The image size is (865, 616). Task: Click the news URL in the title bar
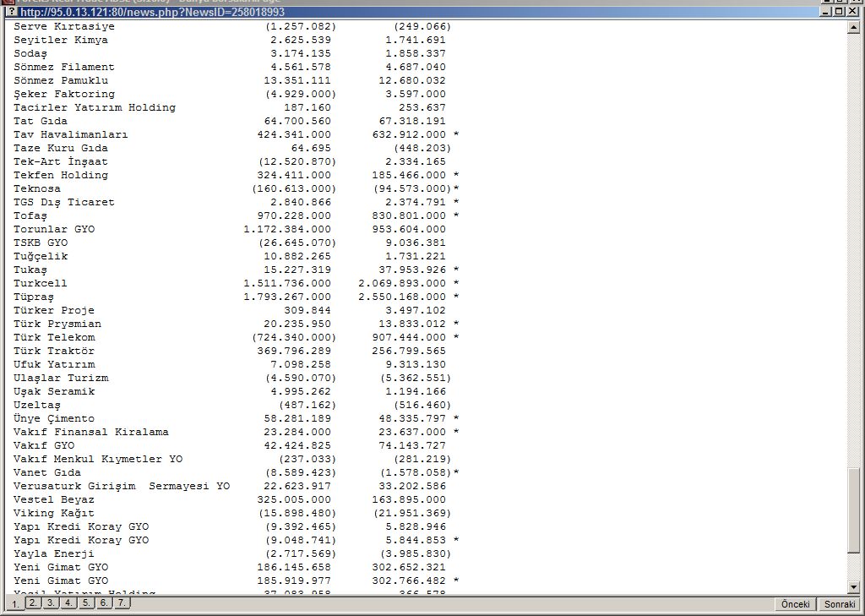pyautogui.click(x=153, y=12)
